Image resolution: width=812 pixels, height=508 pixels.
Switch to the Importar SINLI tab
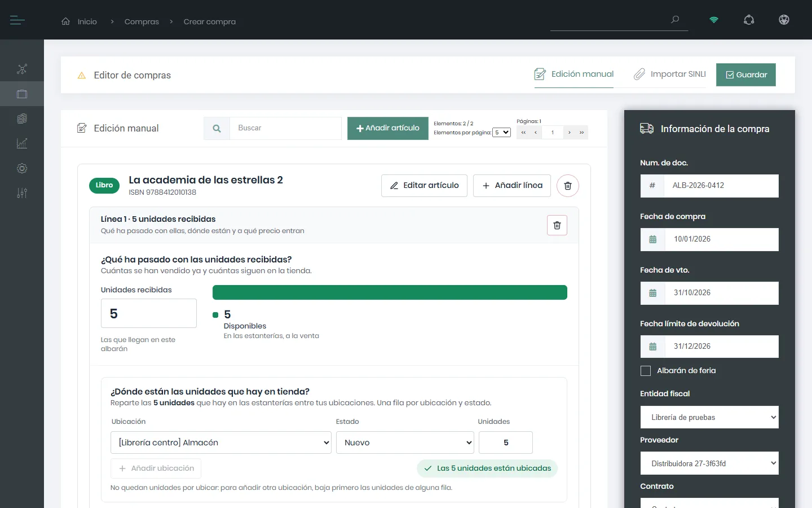(669, 75)
